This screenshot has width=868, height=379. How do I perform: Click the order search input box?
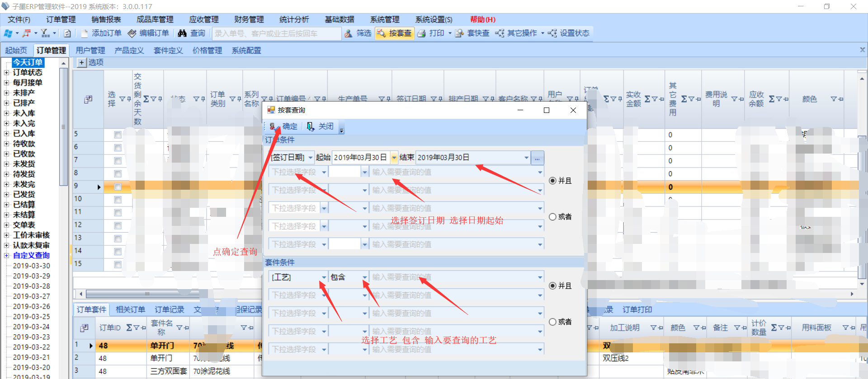(x=277, y=33)
